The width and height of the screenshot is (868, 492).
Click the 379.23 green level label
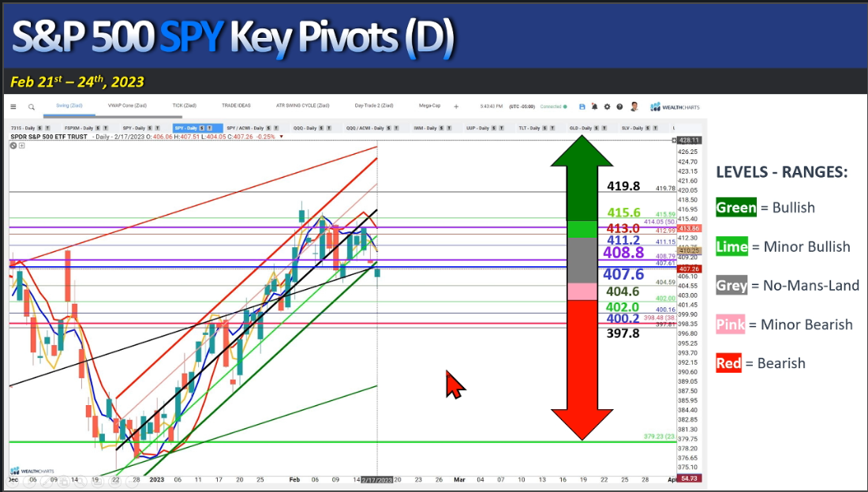click(660, 437)
